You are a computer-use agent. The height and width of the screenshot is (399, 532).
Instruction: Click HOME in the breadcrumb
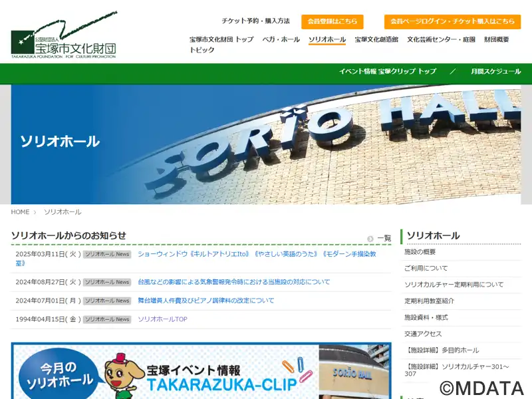[20, 212]
